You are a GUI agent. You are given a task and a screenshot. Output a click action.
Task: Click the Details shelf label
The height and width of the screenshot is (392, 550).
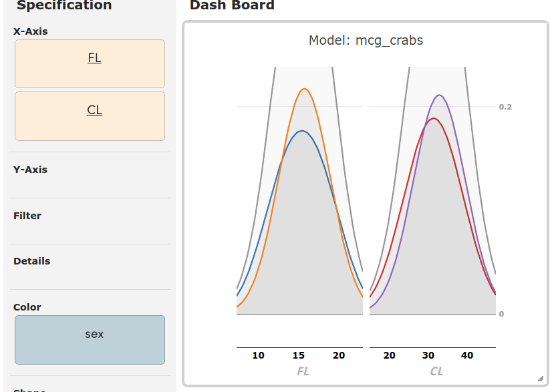point(32,261)
